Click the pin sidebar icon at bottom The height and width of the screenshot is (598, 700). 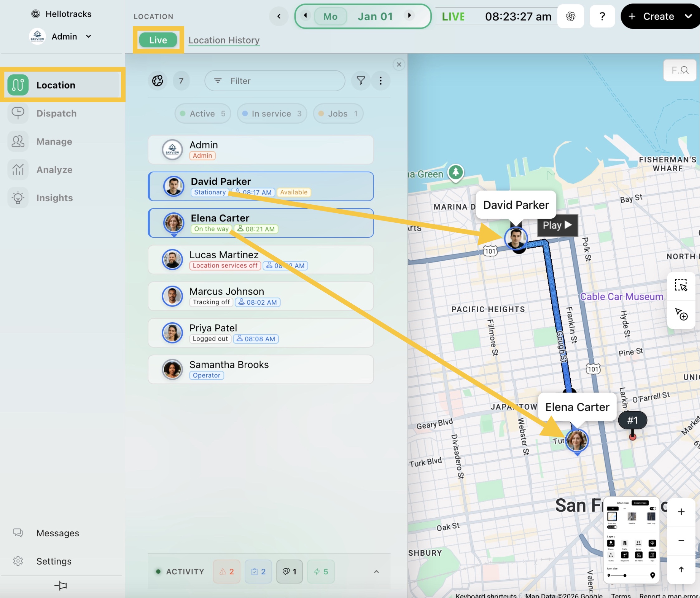pyautogui.click(x=61, y=586)
